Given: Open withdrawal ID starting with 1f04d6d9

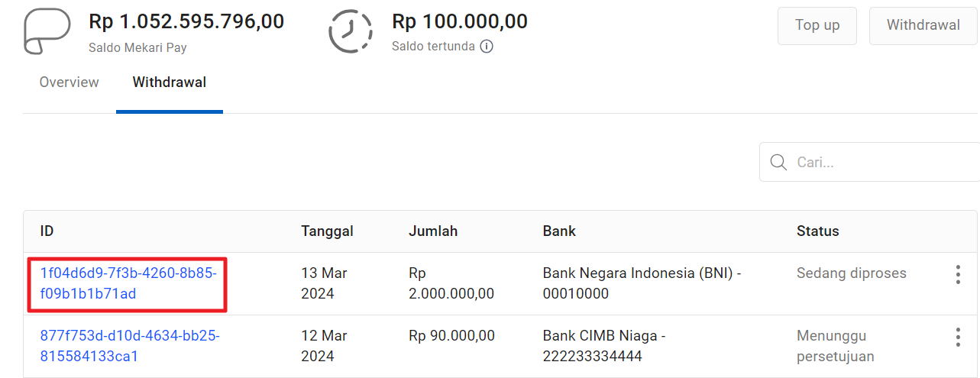Looking at the screenshot, I should click(x=128, y=283).
